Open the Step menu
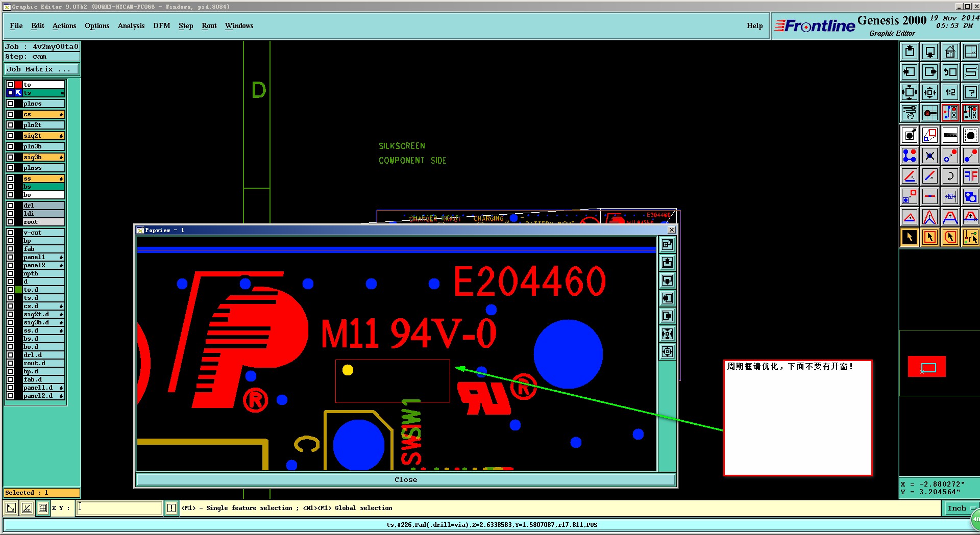The height and width of the screenshot is (535, 980). pyautogui.click(x=186, y=26)
